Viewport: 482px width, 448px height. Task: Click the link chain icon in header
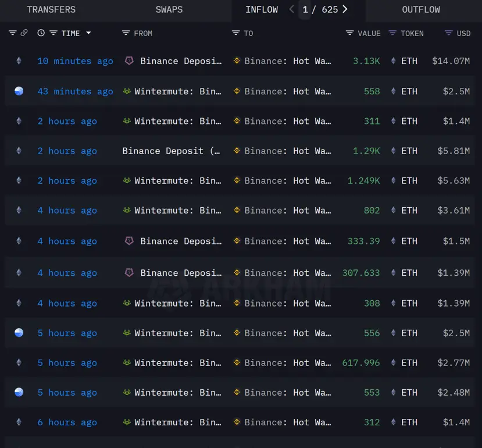[x=24, y=33]
